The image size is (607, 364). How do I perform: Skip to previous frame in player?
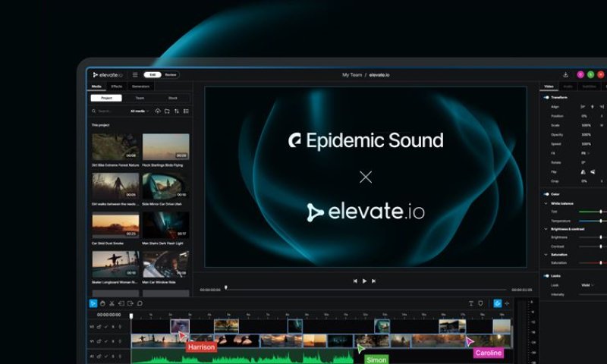355,281
